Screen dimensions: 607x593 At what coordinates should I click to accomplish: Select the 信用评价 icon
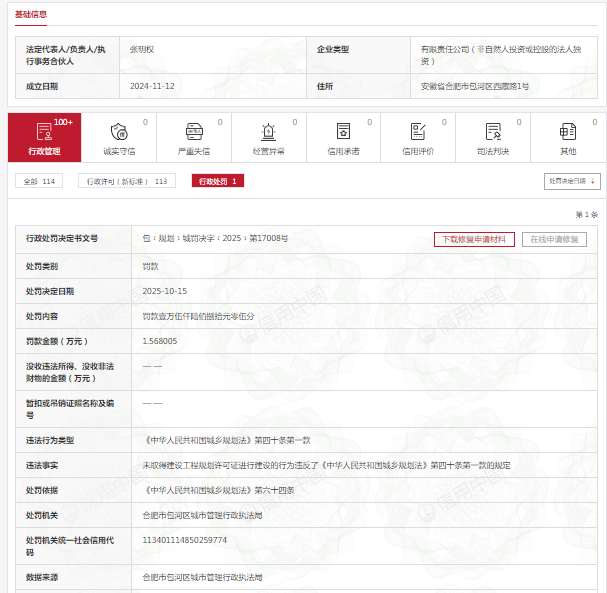418,131
